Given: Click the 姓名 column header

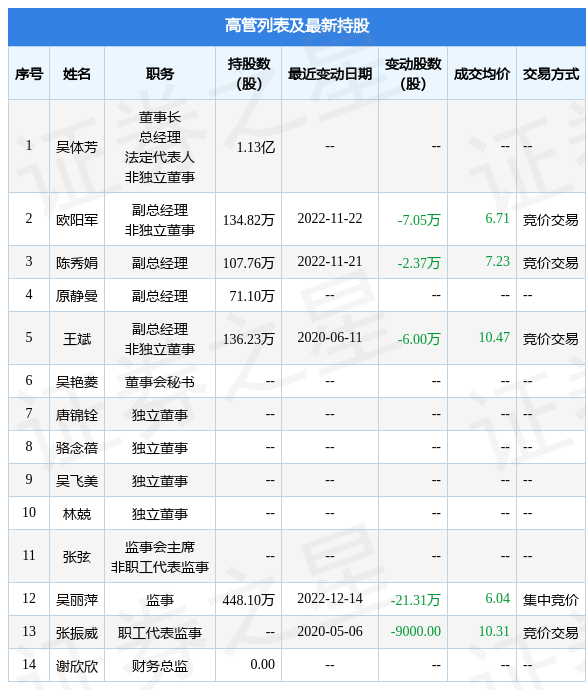Looking at the screenshot, I should (77, 73).
